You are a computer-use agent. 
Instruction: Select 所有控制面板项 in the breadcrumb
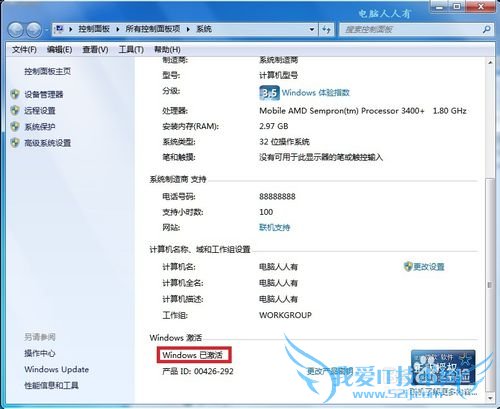[x=153, y=29]
